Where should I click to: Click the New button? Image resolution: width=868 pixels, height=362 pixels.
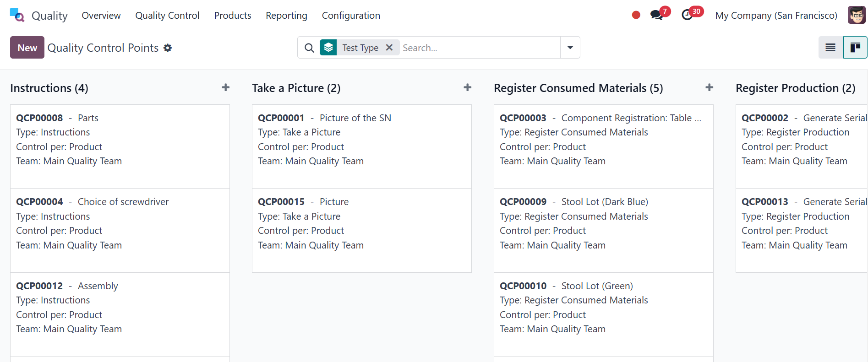tap(27, 48)
